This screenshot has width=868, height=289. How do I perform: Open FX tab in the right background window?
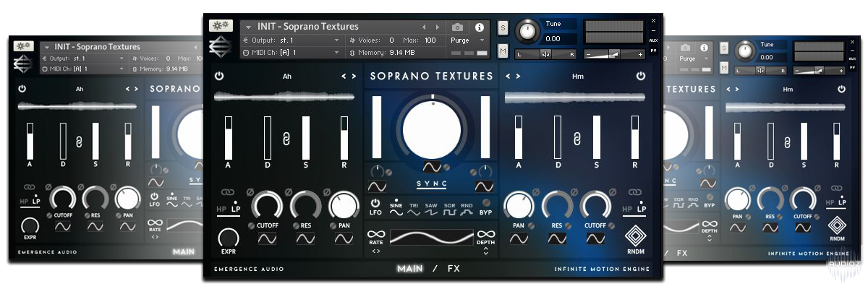pyautogui.click(x=682, y=253)
